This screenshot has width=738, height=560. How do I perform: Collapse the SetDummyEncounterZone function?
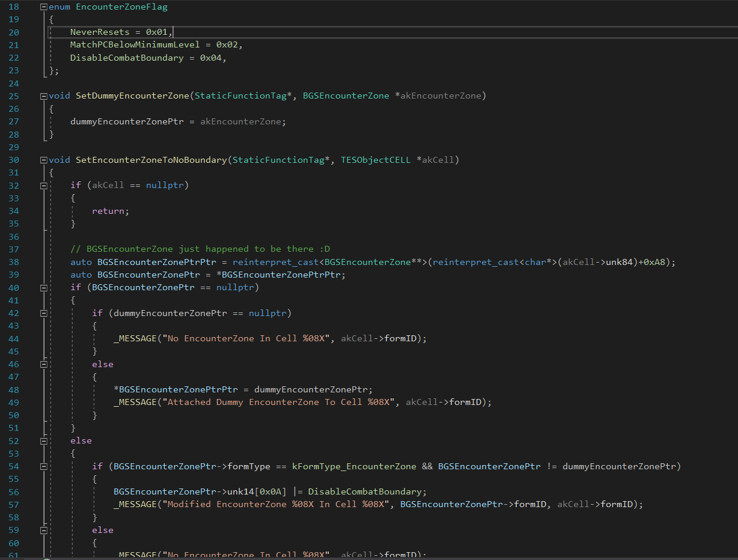(43, 96)
